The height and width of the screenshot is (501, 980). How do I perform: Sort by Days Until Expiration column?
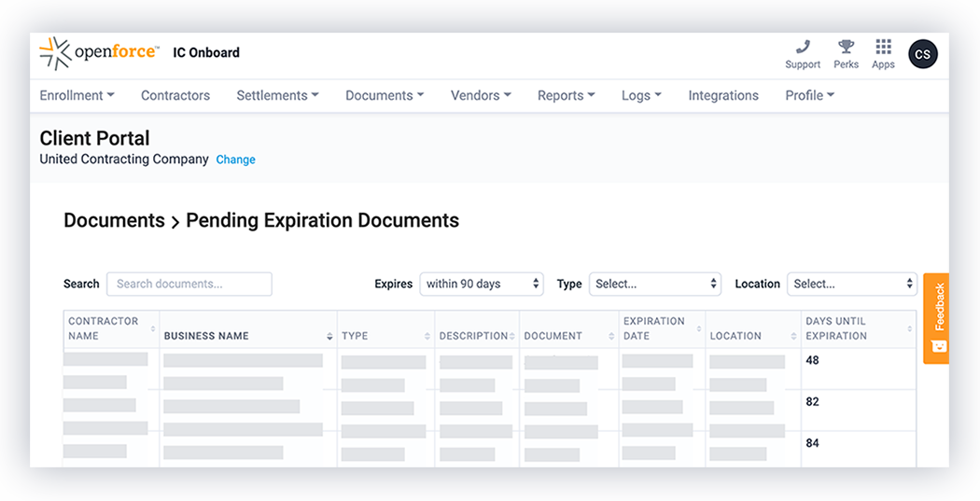click(909, 328)
